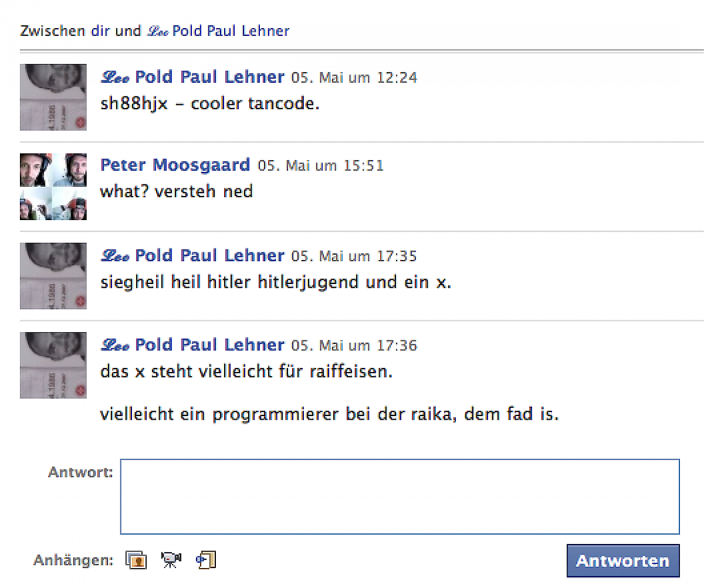The height and width of the screenshot is (588, 704).
Task: Click the timestamp 05. Mai um 12:24
Action: (x=354, y=77)
